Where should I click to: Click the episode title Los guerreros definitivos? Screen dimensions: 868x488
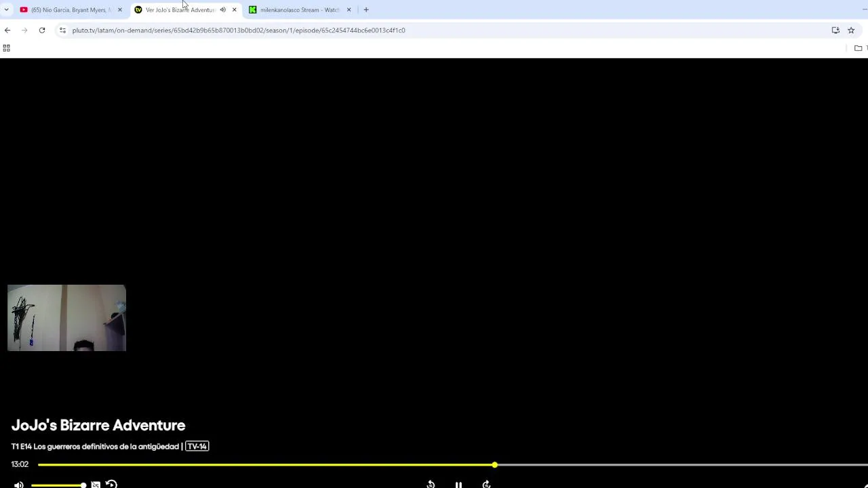106,446
